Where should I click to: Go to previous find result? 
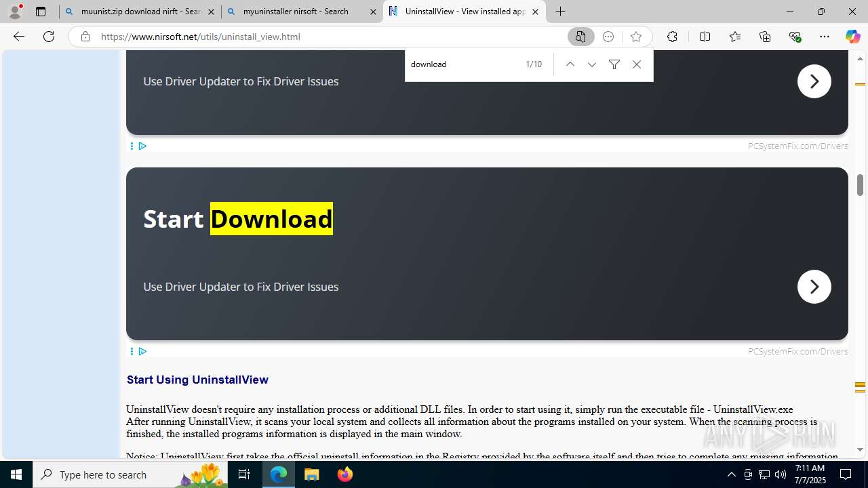[x=570, y=64]
